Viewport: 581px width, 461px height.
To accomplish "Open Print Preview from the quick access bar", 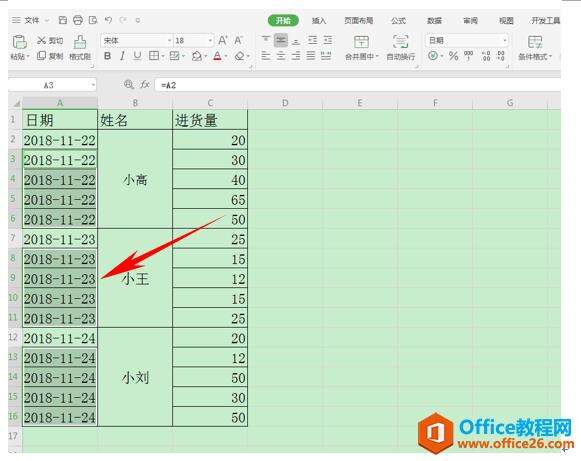I will 93,20.
